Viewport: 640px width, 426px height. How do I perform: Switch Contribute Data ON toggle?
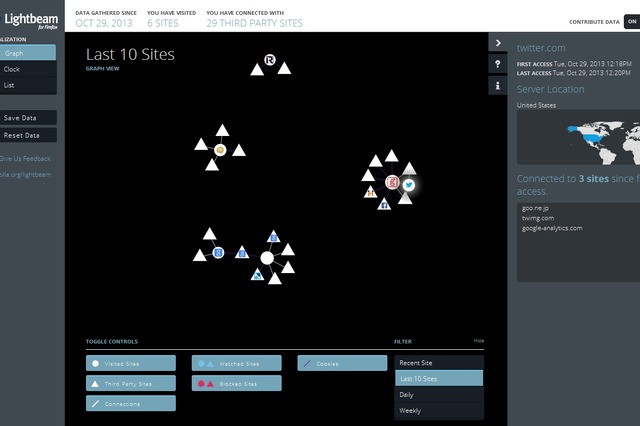(x=632, y=22)
